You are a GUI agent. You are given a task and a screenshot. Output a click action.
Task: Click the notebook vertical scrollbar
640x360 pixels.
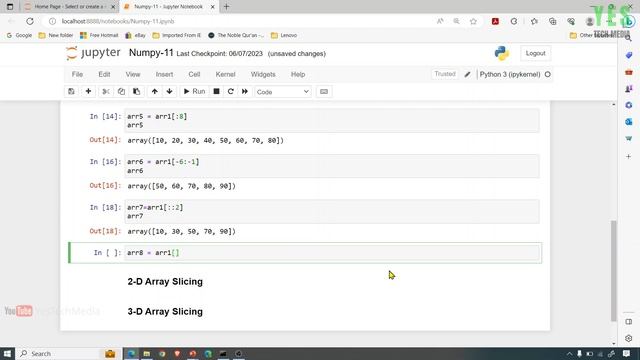point(613,270)
